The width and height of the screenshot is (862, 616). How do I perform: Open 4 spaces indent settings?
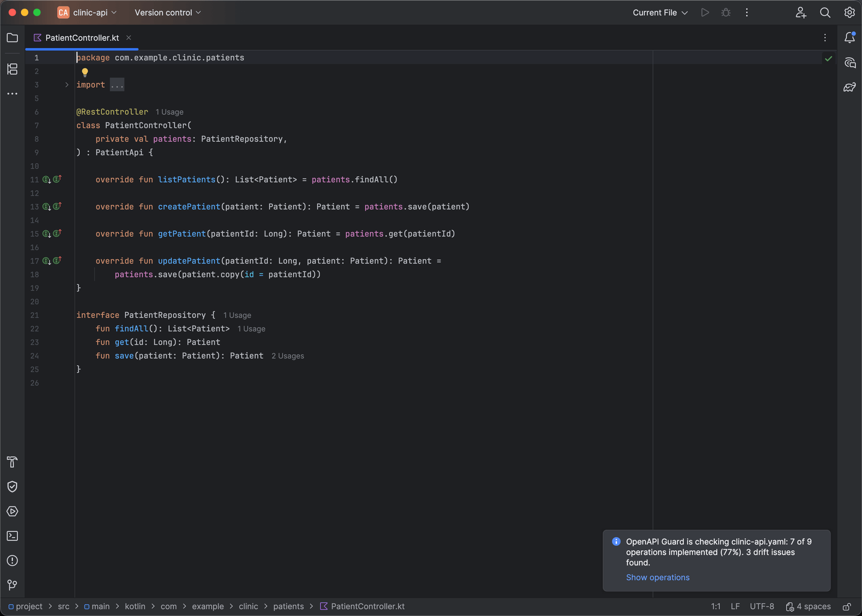point(808,606)
